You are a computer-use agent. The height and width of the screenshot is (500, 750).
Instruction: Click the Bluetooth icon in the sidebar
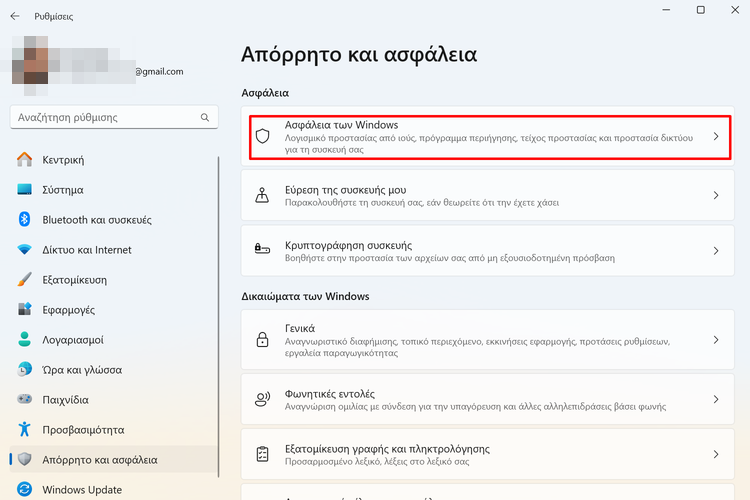24,220
